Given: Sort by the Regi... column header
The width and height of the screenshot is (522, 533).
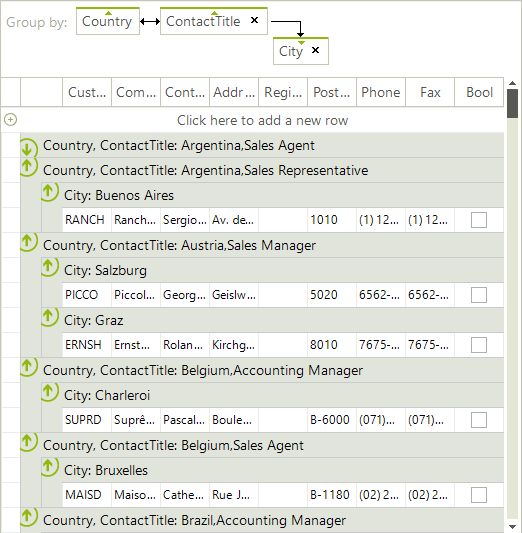Looking at the screenshot, I should pyautogui.click(x=283, y=92).
